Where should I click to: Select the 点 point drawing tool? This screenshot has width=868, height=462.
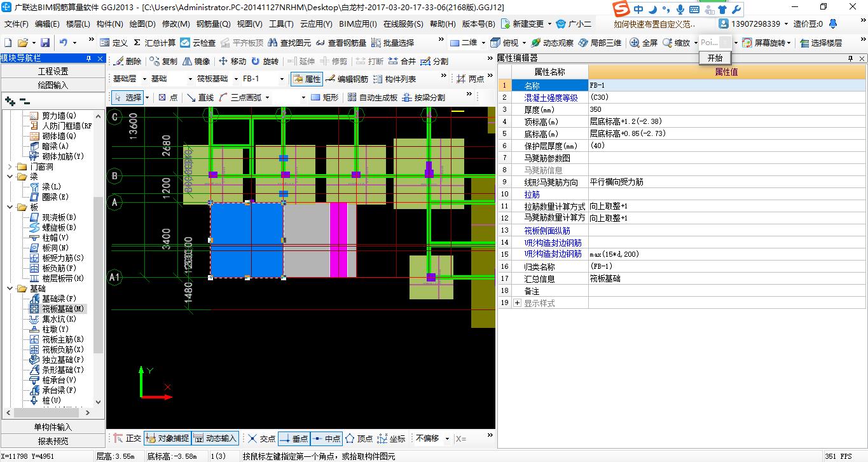tap(168, 97)
